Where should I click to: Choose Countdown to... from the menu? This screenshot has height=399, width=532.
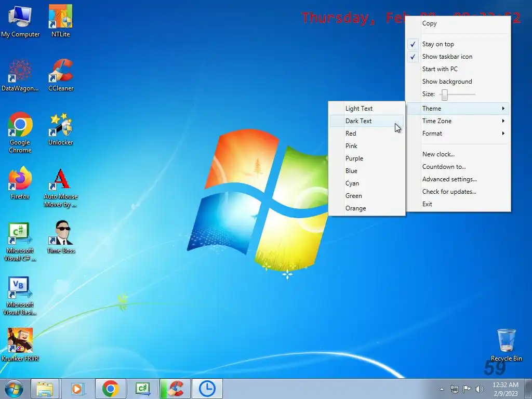[458, 167]
